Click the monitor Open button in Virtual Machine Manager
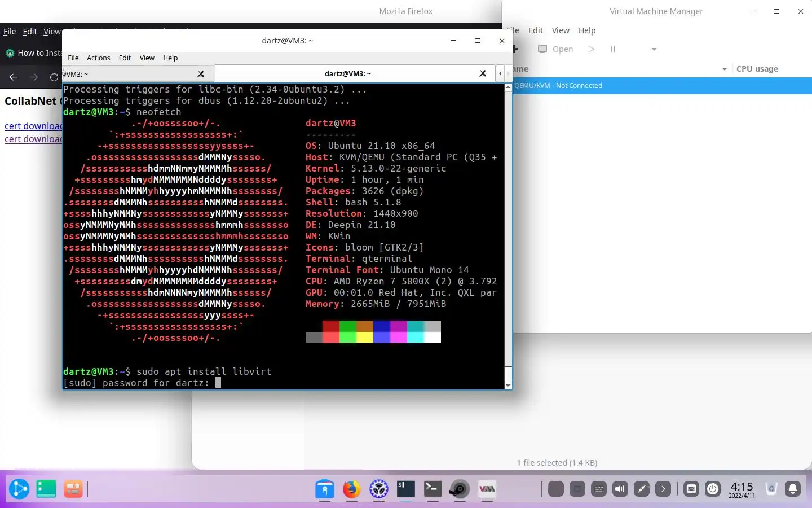The image size is (812, 508). (x=555, y=49)
